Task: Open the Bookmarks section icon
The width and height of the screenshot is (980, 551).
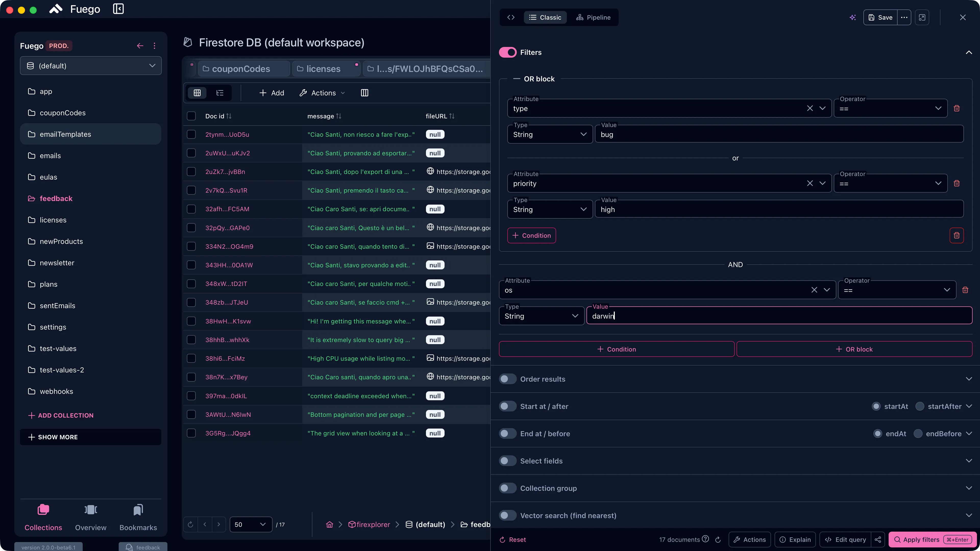Action: tap(138, 510)
